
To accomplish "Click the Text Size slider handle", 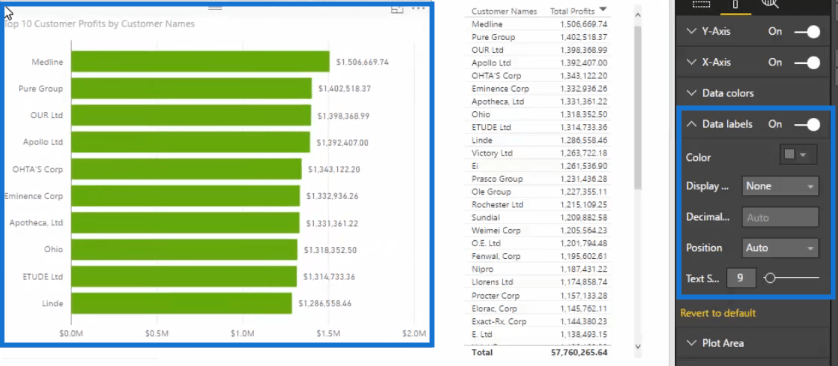I will (770, 278).
